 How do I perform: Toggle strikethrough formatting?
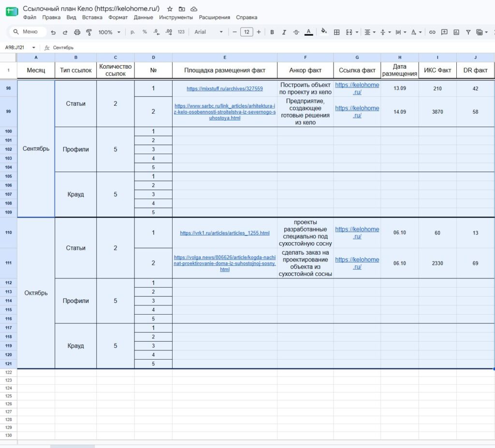point(296,32)
